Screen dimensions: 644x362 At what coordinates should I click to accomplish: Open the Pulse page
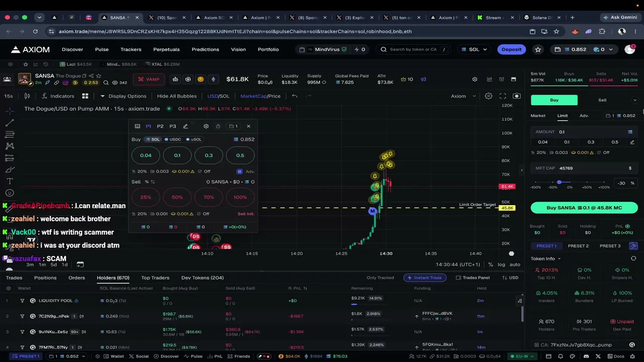[x=102, y=49]
